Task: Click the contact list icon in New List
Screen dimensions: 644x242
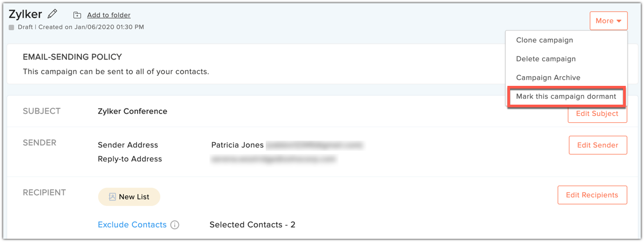Action: (x=113, y=197)
